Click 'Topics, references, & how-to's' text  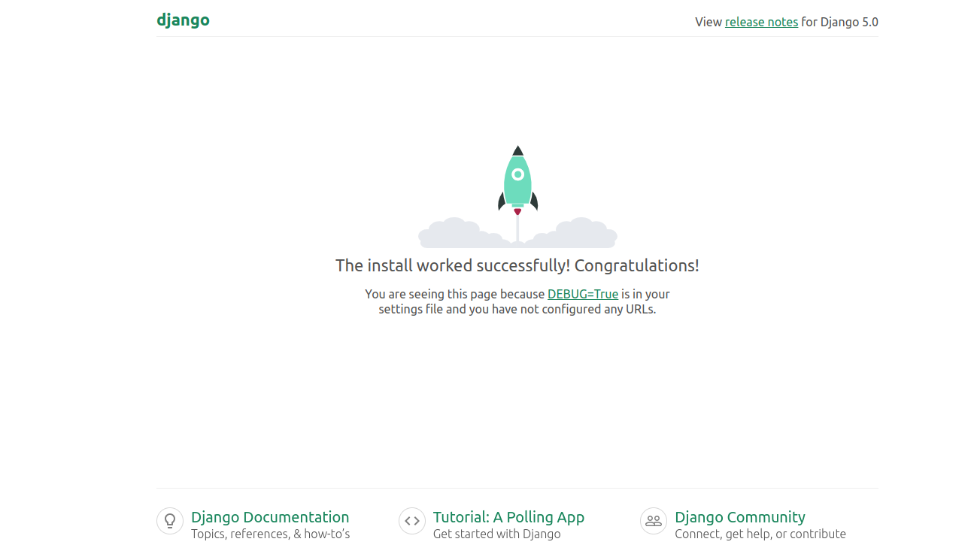coord(271,534)
